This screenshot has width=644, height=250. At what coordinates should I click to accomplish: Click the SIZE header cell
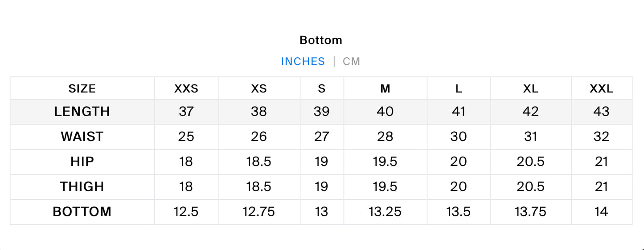point(82,89)
